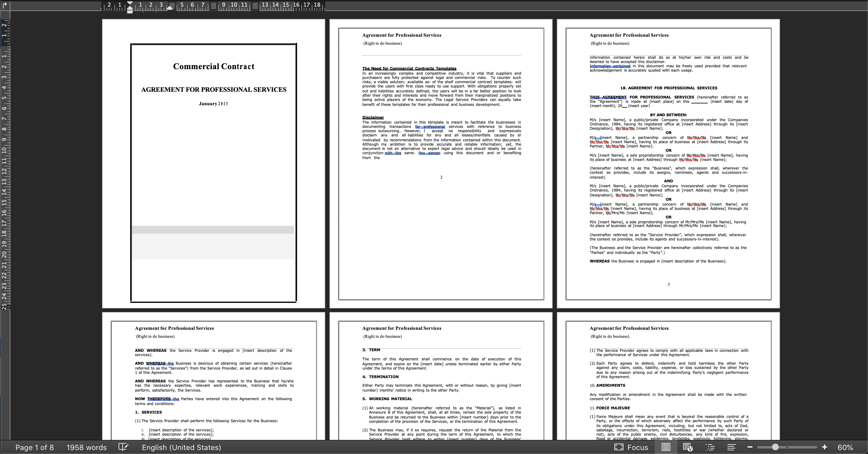868x454 pixels.
Task: Change language English (United States)
Action: coord(181,447)
